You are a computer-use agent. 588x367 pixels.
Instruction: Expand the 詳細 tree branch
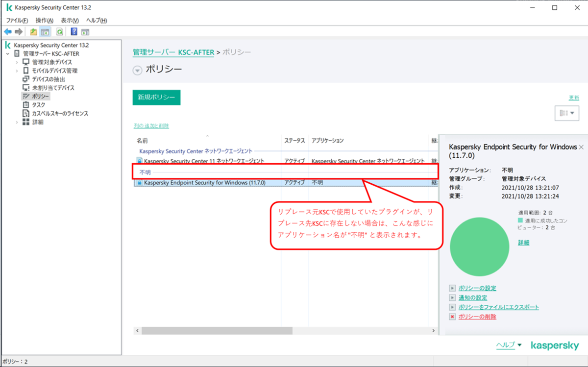[x=17, y=122]
